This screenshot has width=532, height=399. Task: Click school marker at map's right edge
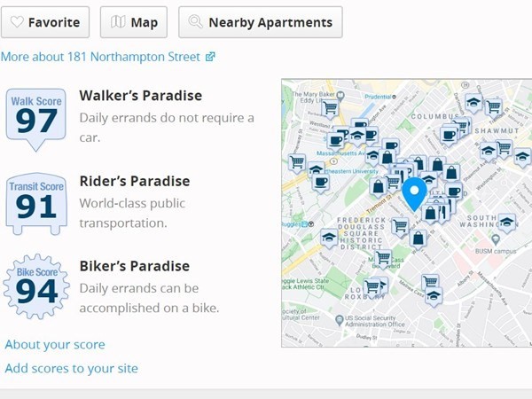[522, 157]
